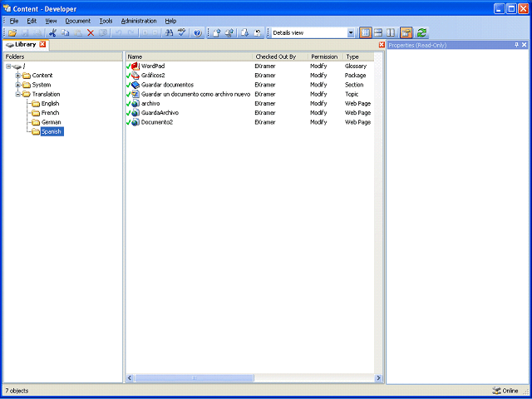Open the Administration menu

[x=139, y=21]
